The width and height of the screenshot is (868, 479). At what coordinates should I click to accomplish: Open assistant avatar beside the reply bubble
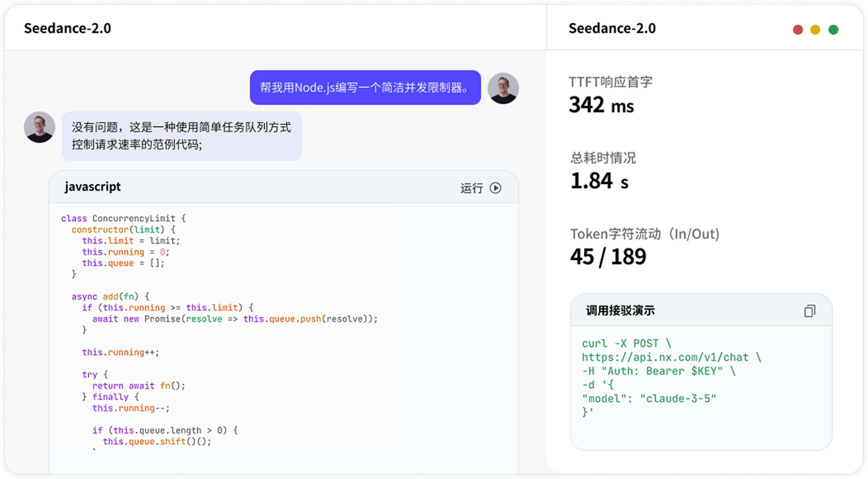pos(39,127)
